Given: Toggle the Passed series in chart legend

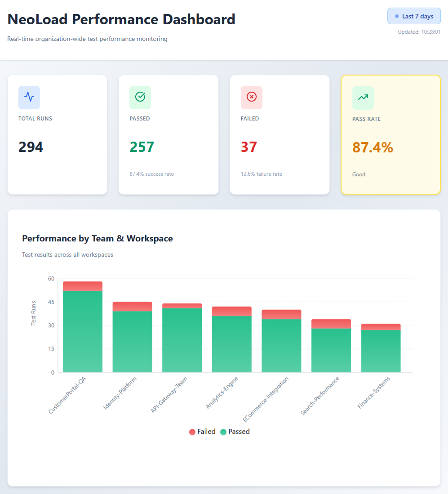Looking at the screenshot, I should pos(235,432).
